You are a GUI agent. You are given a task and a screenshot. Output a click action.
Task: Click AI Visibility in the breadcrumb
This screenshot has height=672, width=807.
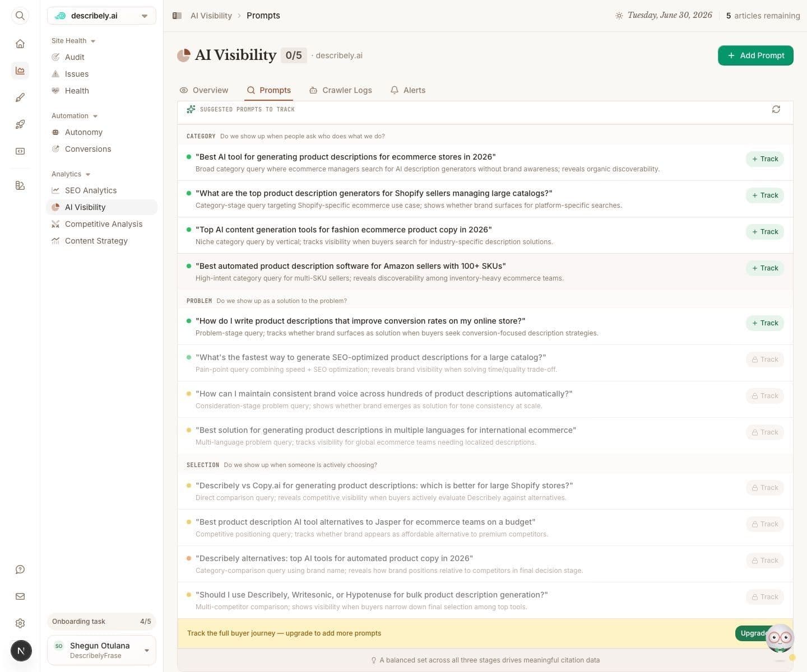[x=211, y=16]
